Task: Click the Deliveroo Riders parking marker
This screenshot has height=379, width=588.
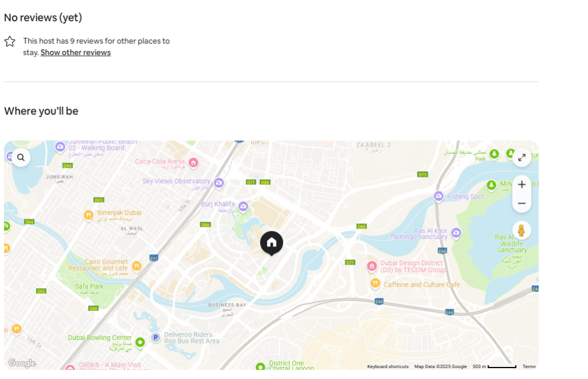Action: click(x=155, y=337)
